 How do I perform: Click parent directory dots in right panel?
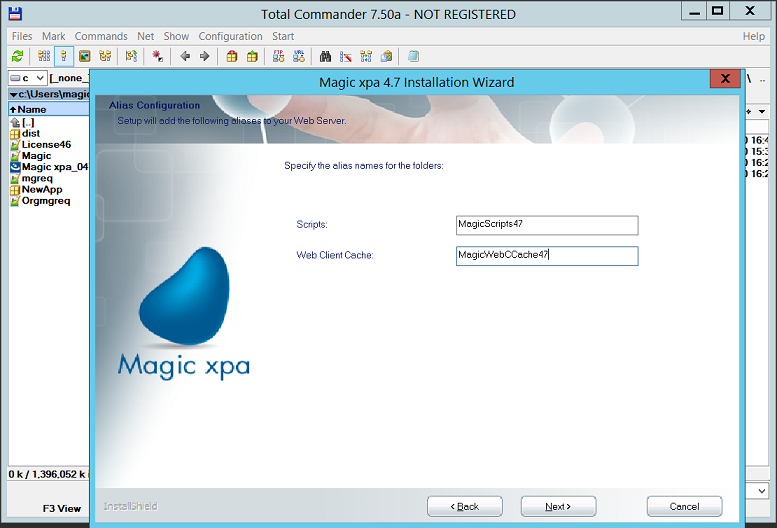click(x=762, y=80)
